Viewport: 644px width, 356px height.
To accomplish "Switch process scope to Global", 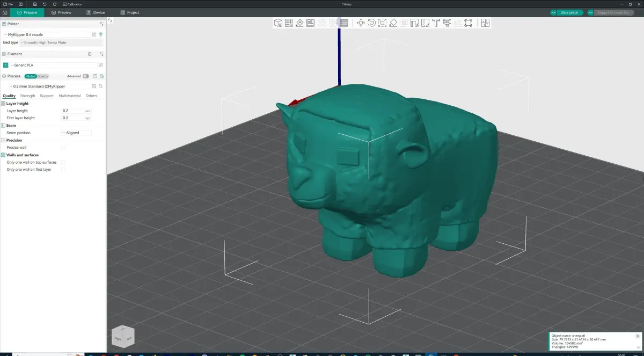I will point(31,76).
